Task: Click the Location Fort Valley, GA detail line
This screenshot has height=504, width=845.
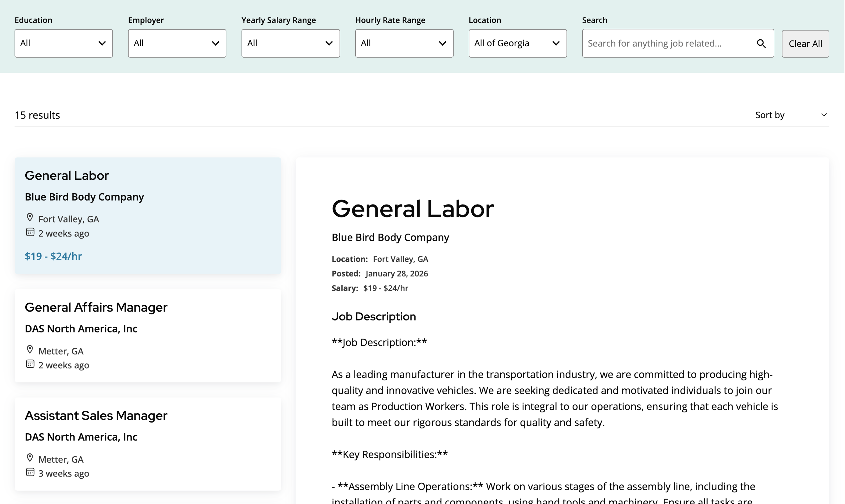Action: click(380, 259)
